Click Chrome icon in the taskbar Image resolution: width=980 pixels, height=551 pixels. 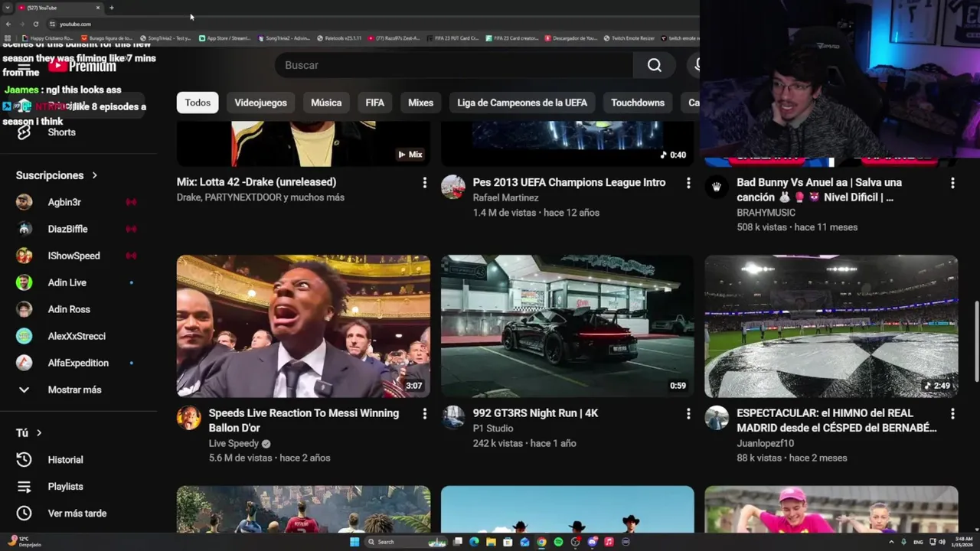click(x=541, y=542)
